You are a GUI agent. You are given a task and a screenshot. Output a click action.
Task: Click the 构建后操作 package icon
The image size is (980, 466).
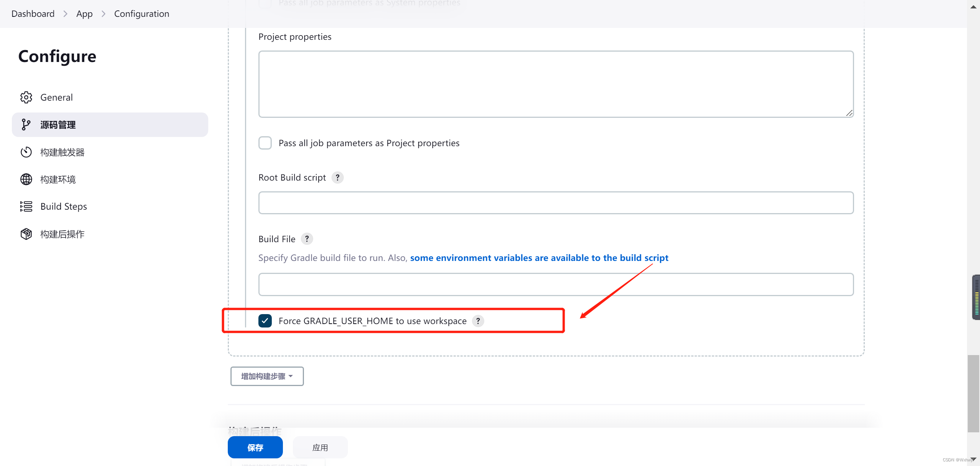click(26, 234)
